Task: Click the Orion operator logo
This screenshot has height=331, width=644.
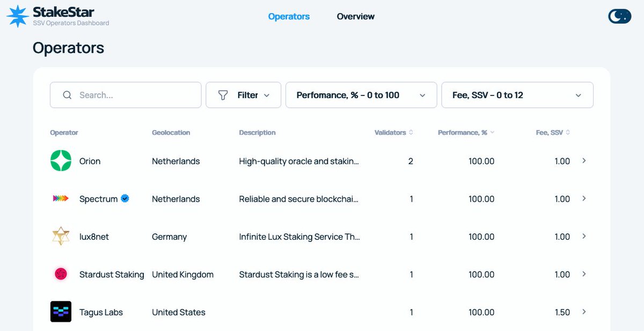Action: pyautogui.click(x=61, y=161)
